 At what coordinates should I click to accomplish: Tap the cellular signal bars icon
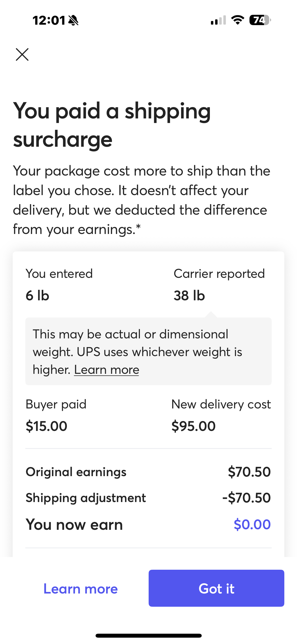[218, 20]
